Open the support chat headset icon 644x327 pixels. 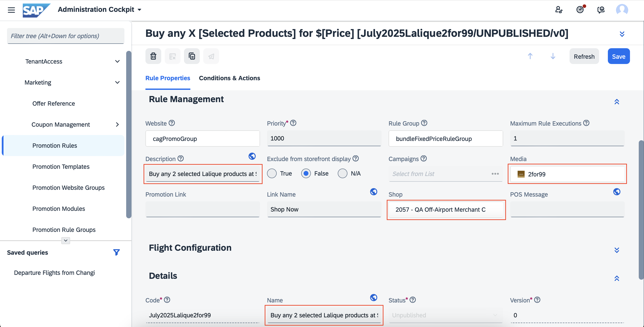coord(601,10)
